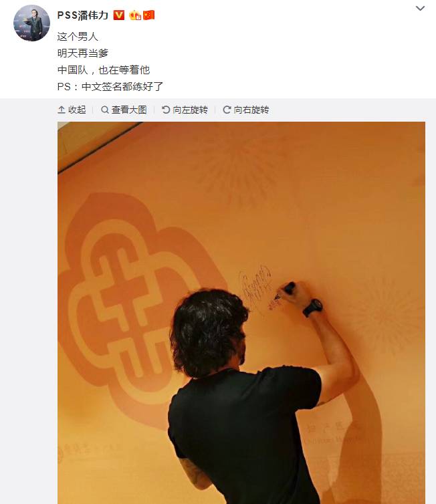Click the expanded photo of man signing

241,313
